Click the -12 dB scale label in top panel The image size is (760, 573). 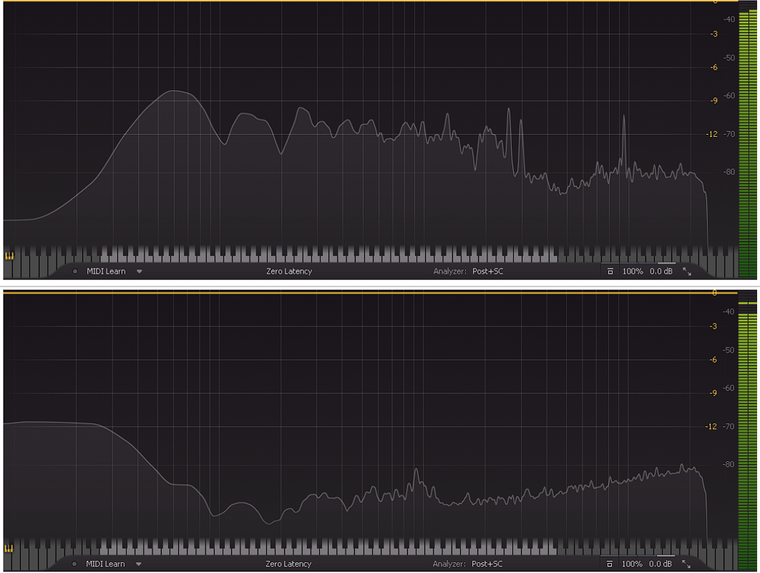[x=714, y=134]
